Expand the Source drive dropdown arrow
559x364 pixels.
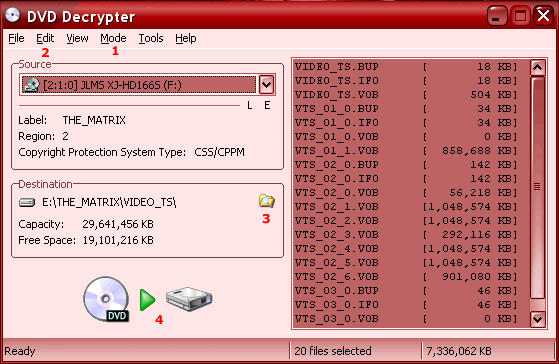tap(266, 85)
